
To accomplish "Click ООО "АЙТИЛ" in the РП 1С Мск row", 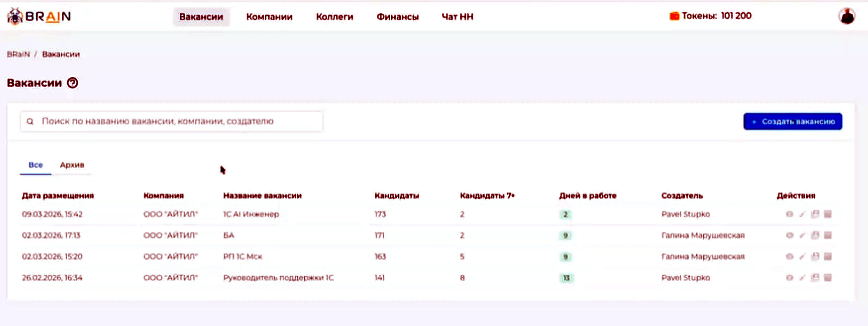I will (x=170, y=257).
